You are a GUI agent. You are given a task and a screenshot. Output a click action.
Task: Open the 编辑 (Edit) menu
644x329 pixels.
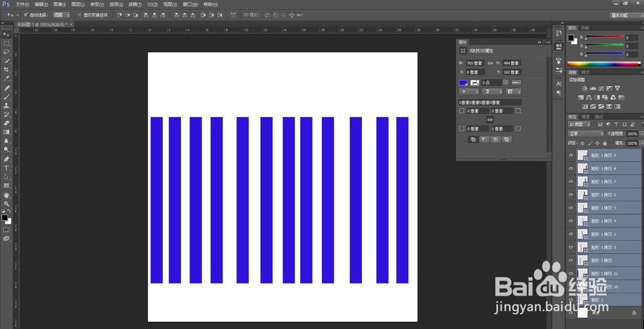pyautogui.click(x=41, y=5)
